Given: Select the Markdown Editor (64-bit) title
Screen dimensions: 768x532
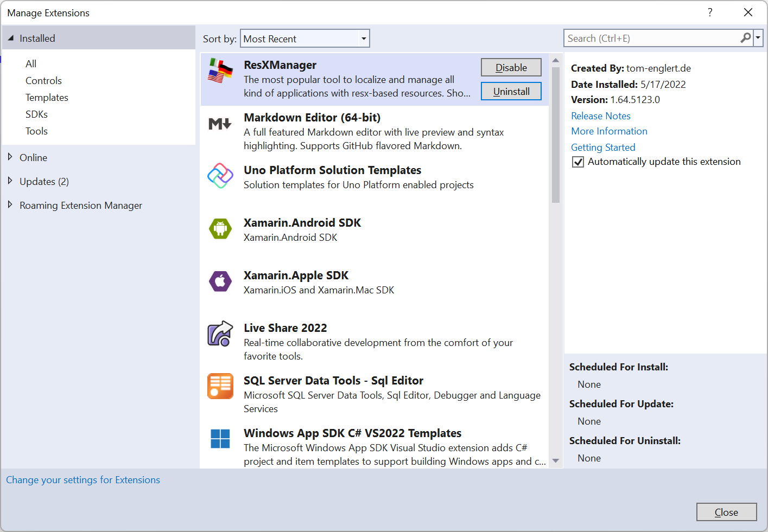Looking at the screenshot, I should tap(312, 117).
